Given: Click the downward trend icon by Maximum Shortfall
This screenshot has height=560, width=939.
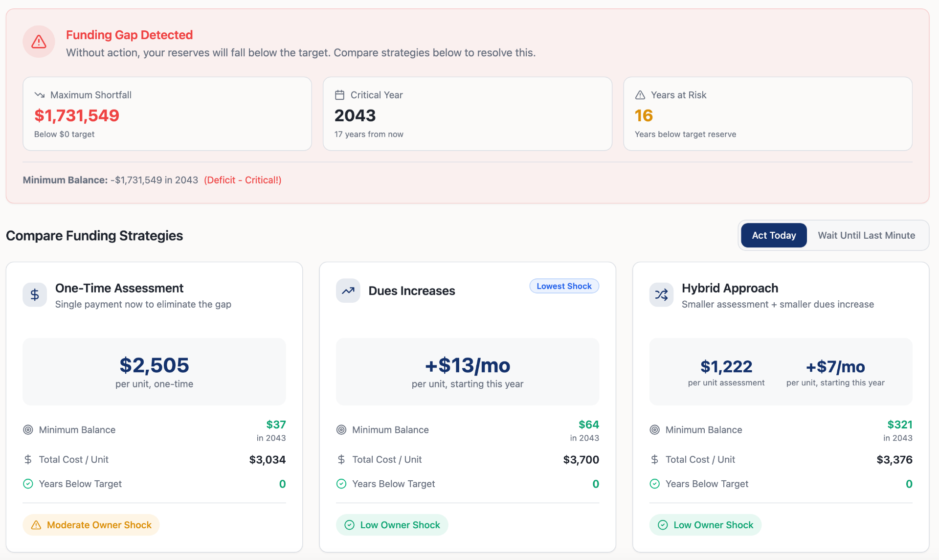Looking at the screenshot, I should tap(40, 95).
